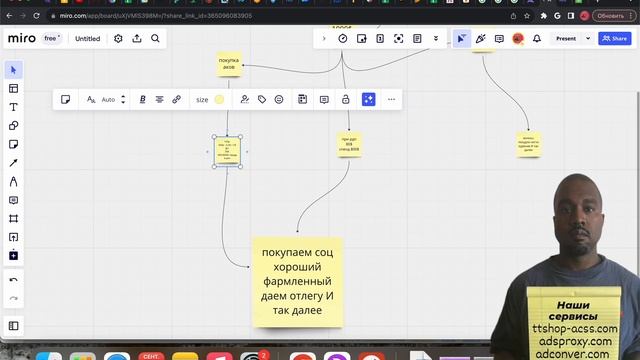Add emoji reaction to sticky note
This screenshot has height=360, width=640.
[279, 100]
